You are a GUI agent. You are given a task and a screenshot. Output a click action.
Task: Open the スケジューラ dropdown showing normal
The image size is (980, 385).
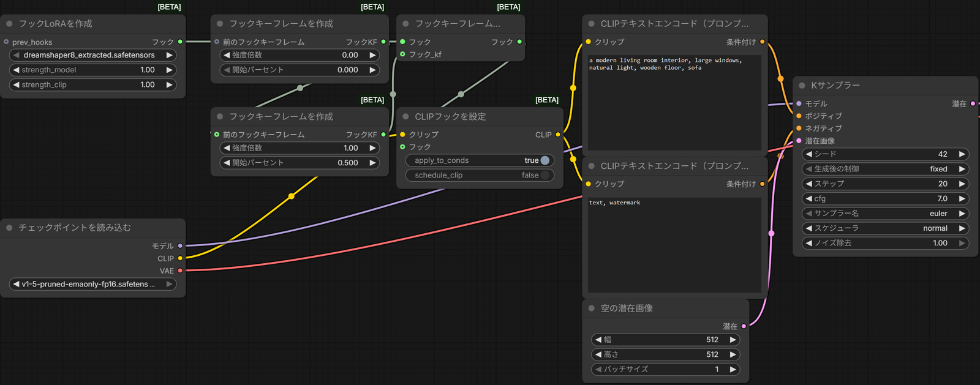[x=885, y=228]
